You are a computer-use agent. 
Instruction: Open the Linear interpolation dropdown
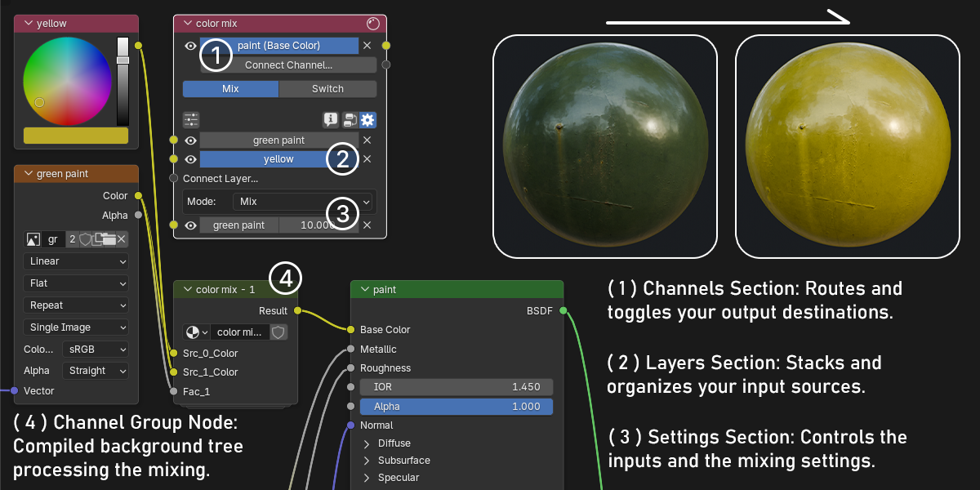point(77,261)
